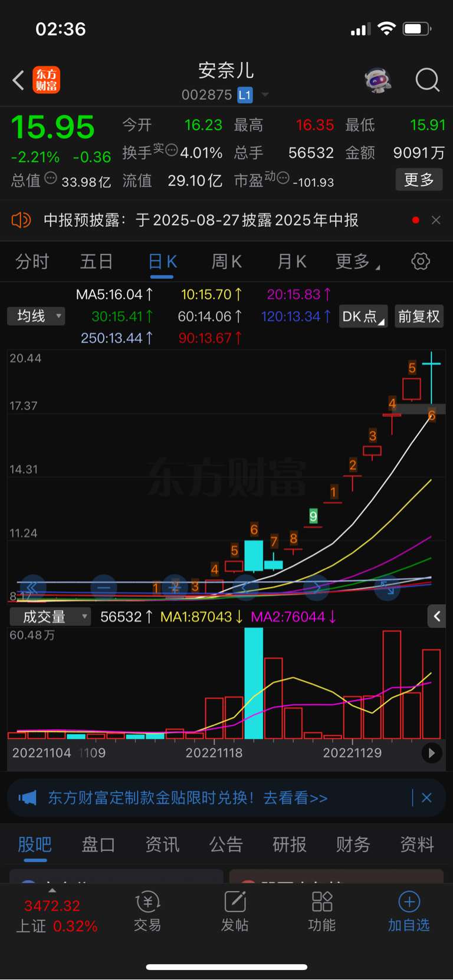Dismiss the 中报预披露 notice

(x=436, y=220)
